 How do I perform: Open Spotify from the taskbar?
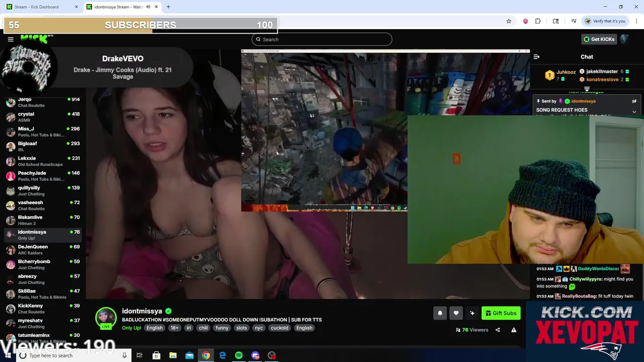click(x=238, y=355)
